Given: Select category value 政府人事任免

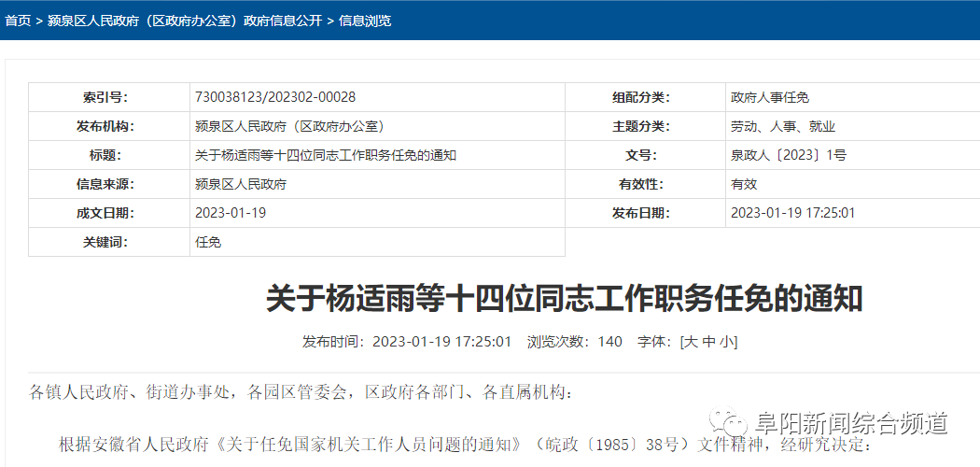Looking at the screenshot, I should click(x=770, y=97).
